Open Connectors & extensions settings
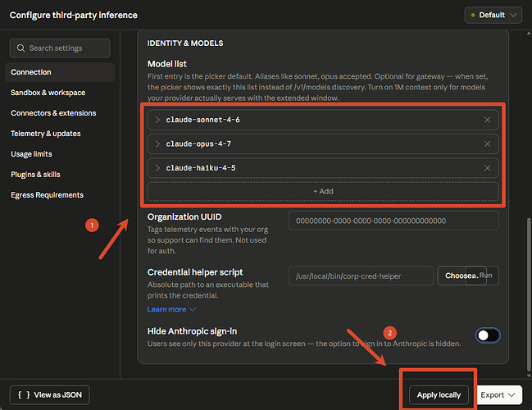This screenshot has height=410, width=532. [x=53, y=113]
